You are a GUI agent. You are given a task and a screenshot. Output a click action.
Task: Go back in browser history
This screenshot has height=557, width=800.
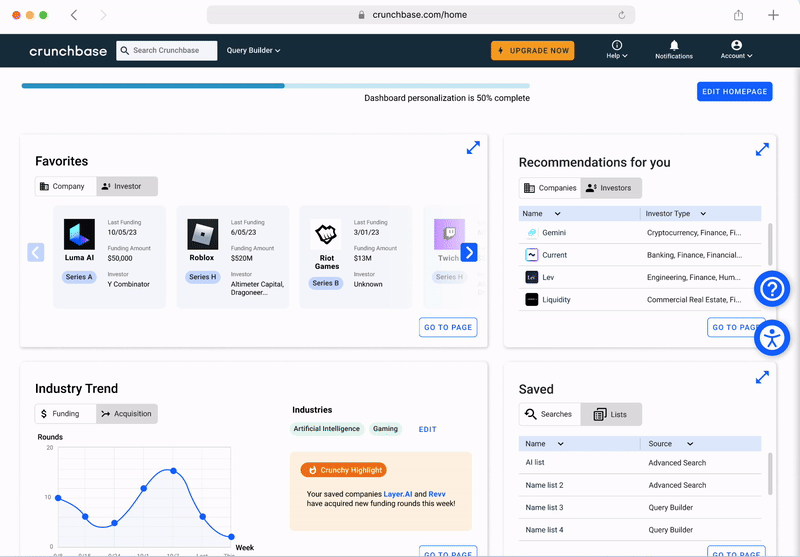(74, 15)
